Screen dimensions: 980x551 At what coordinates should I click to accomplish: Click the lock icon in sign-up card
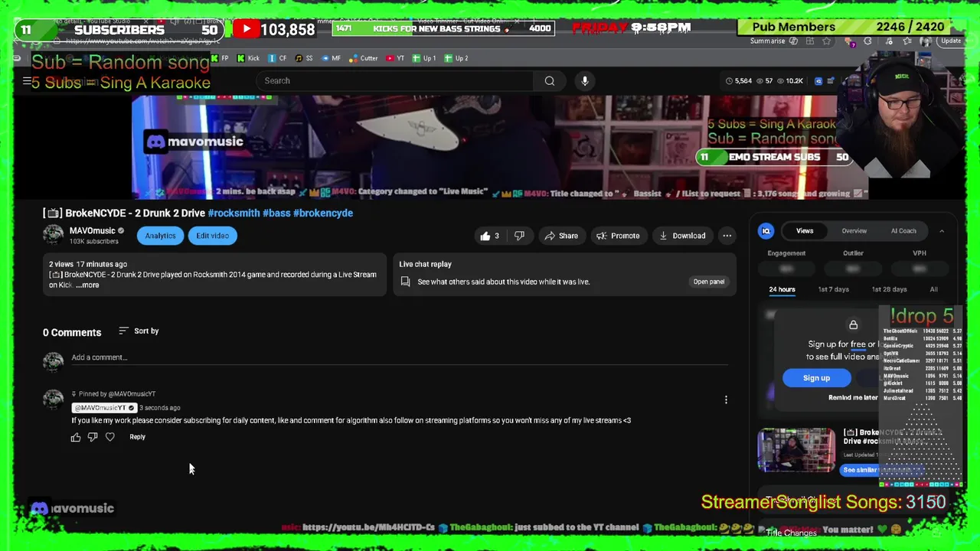pyautogui.click(x=853, y=325)
